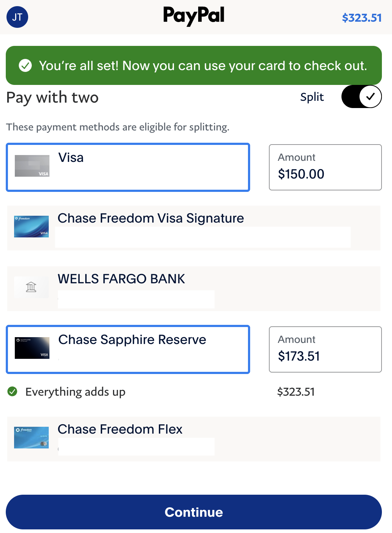Open the JT profile avatar

click(17, 17)
